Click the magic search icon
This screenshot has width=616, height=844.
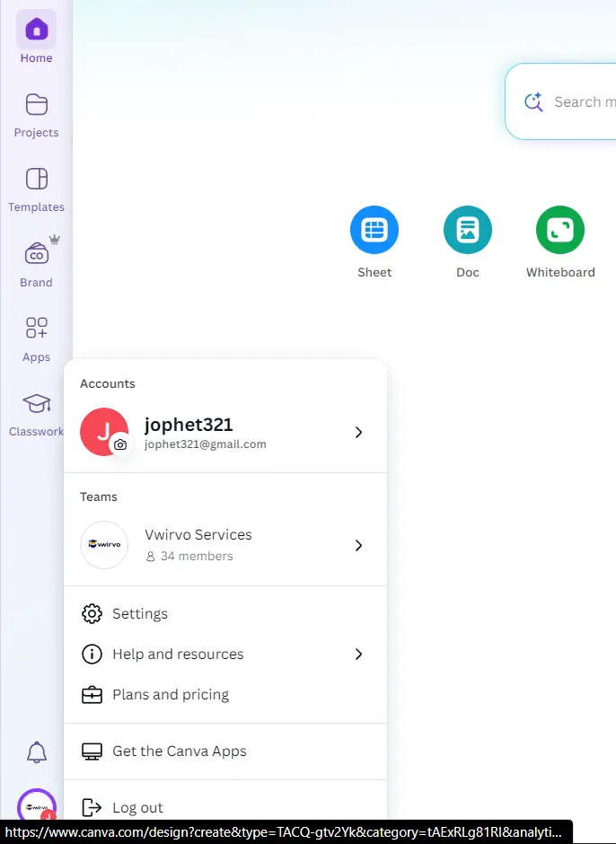click(533, 101)
